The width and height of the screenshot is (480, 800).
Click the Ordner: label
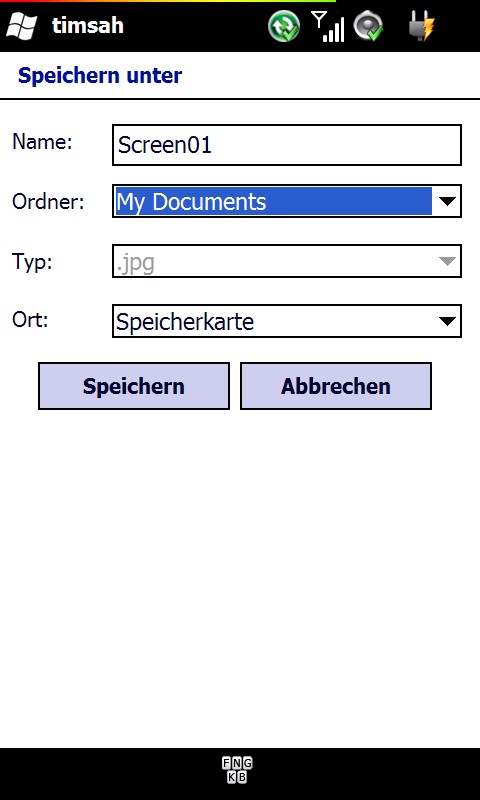(48, 202)
